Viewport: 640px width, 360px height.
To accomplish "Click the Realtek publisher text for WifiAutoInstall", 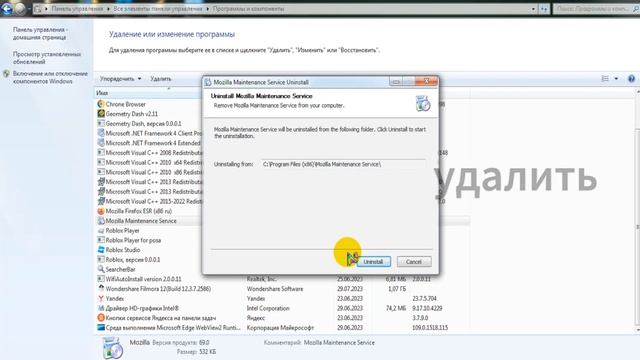I will tap(261, 279).
